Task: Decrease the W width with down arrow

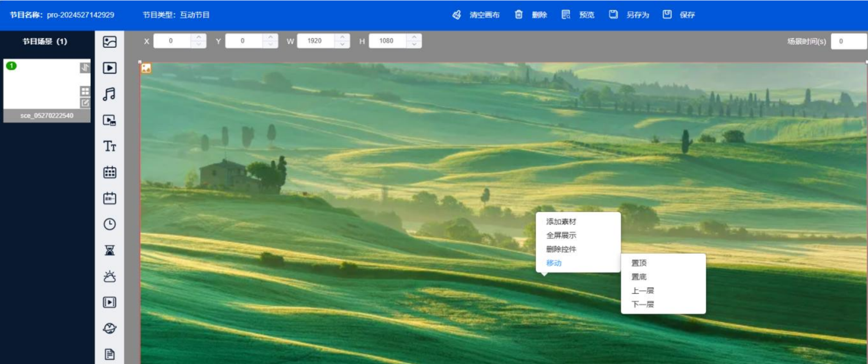Action: pyautogui.click(x=342, y=44)
